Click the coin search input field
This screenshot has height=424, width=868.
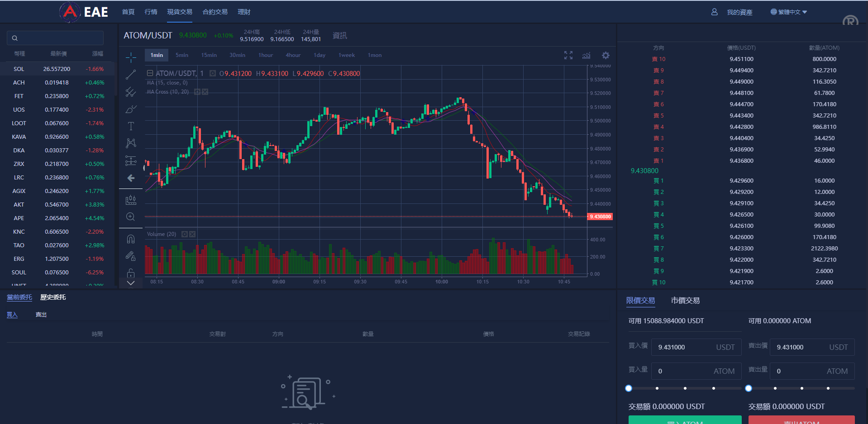(55, 38)
